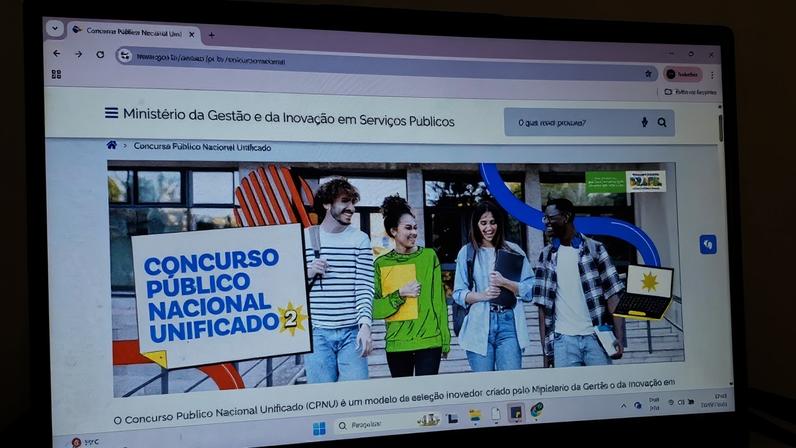Open a new browser tab
Screen dimensions: 796x448
point(211,36)
